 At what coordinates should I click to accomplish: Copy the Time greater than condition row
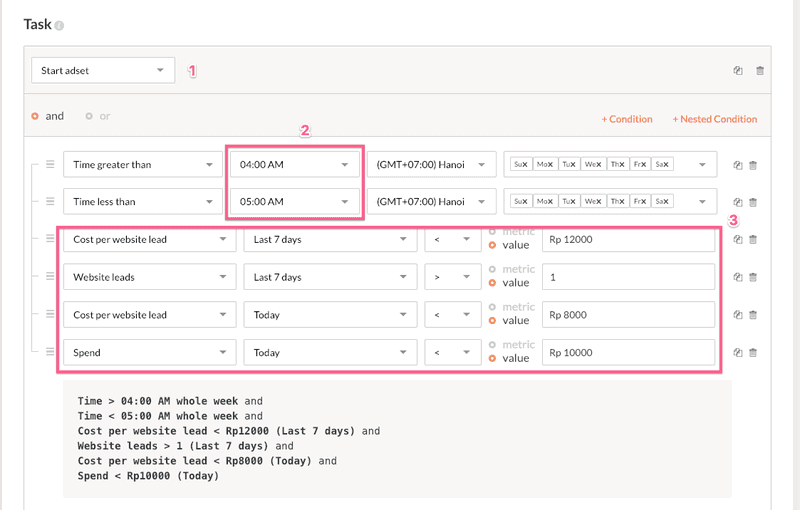tap(737, 165)
